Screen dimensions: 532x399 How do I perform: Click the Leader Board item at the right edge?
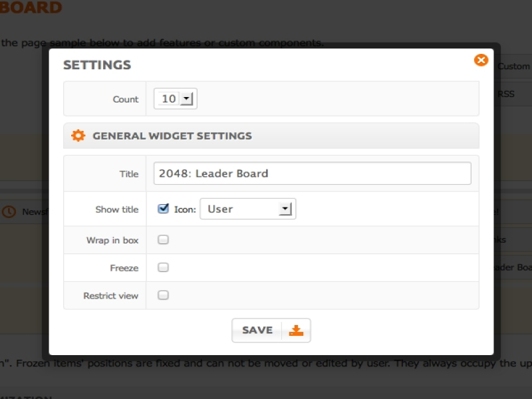point(513,268)
